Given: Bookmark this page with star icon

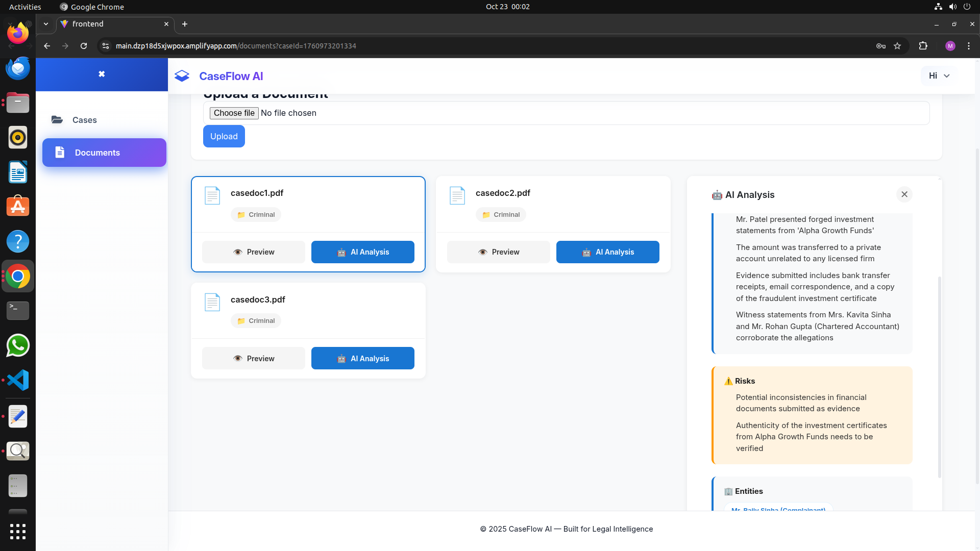Looking at the screenshot, I should coord(897,46).
